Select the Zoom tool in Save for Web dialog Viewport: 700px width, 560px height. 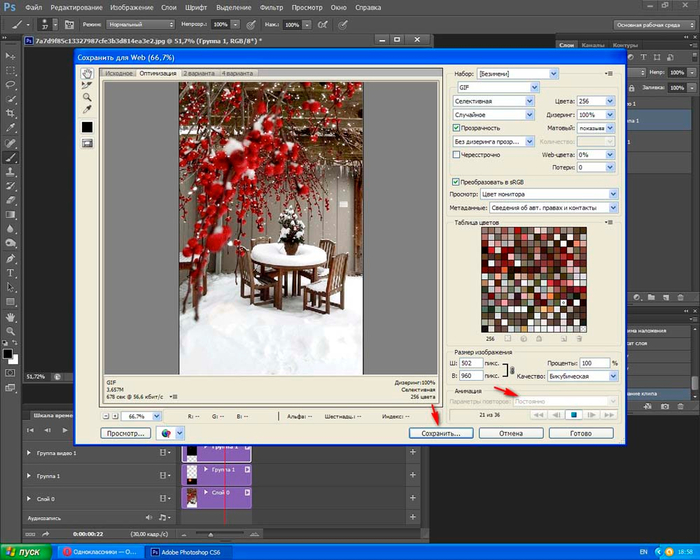(x=87, y=97)
